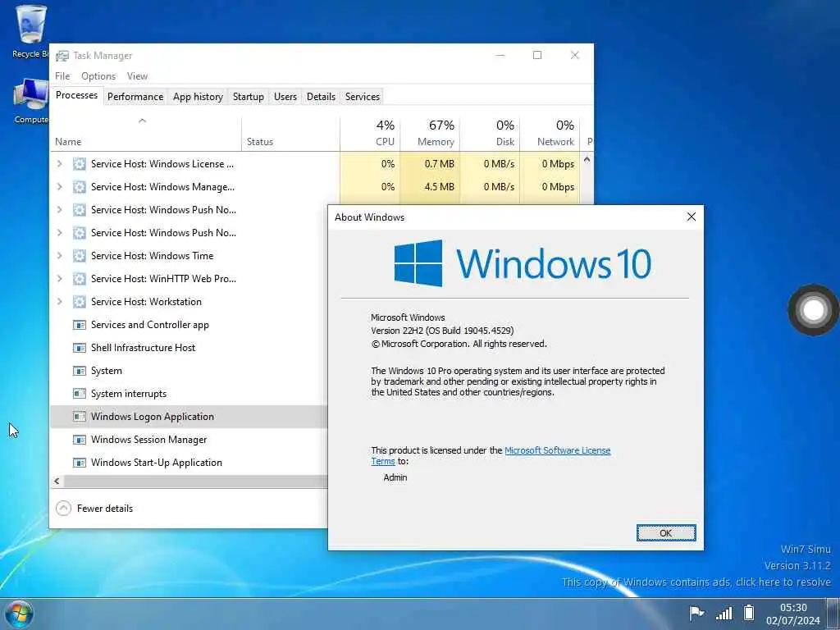This screenshot has height=630, width=840.
Task: Sort processes by the CPU column header
Action: 370,134
